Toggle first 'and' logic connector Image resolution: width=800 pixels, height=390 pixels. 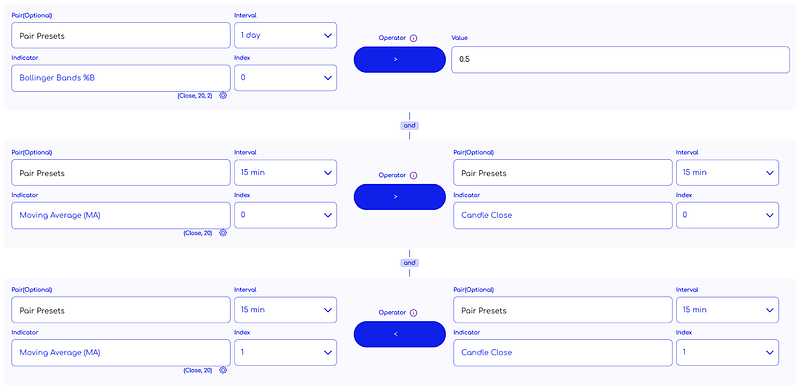click(x=410, y=125)
